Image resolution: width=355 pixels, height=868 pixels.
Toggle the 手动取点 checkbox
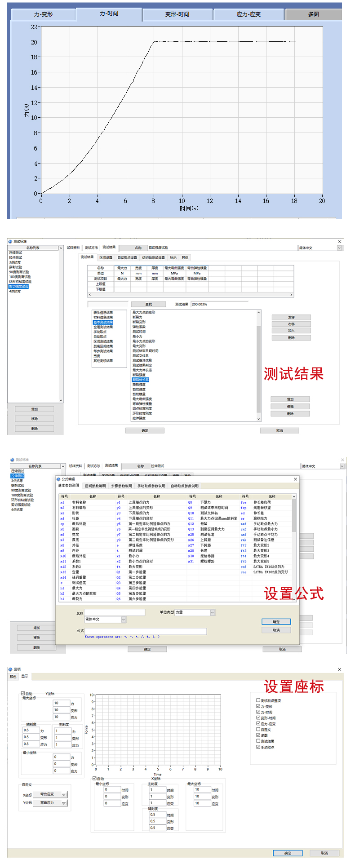tap(258, 747)
